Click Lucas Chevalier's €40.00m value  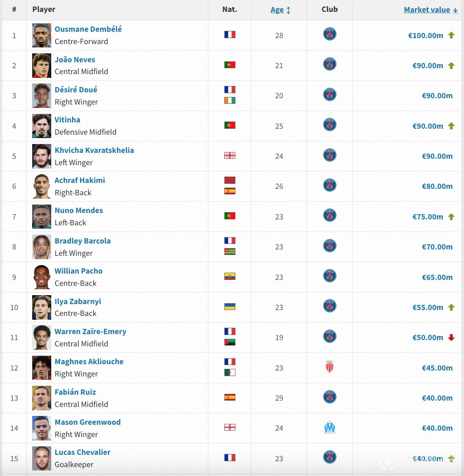point(428,459)
